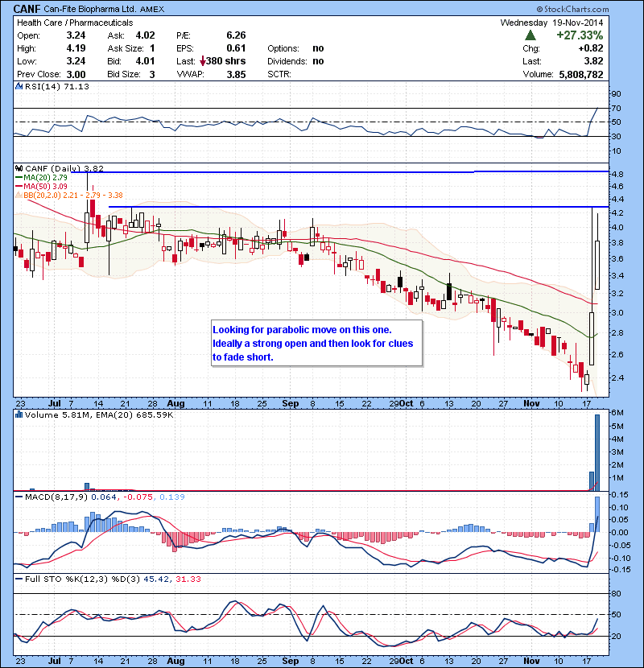The image size is (644, 668).
Task: Click the tallest volume bar near 6M
Action: pos(597,452)
